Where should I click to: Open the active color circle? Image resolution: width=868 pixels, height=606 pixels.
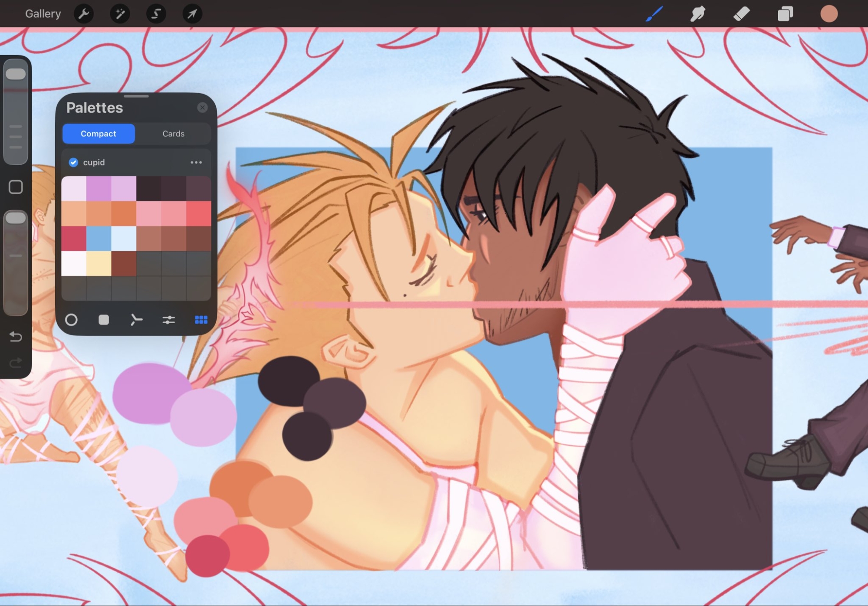[829, 14]
